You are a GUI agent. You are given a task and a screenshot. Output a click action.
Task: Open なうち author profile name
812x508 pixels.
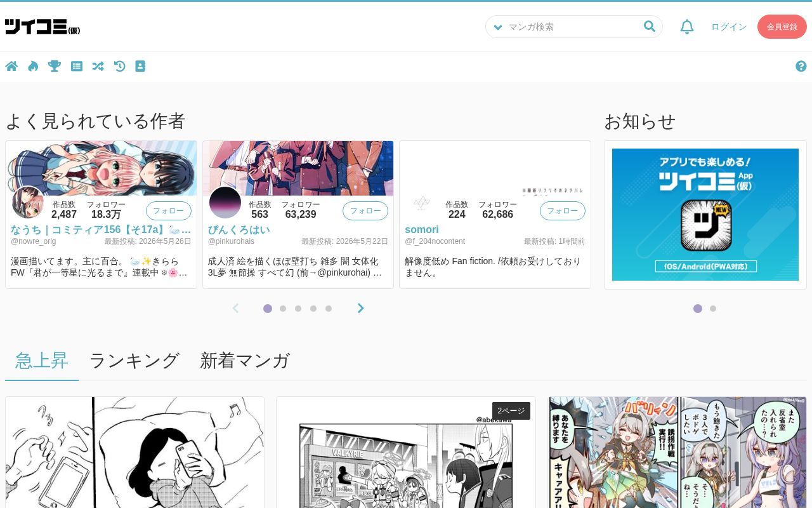click(101, 229)
